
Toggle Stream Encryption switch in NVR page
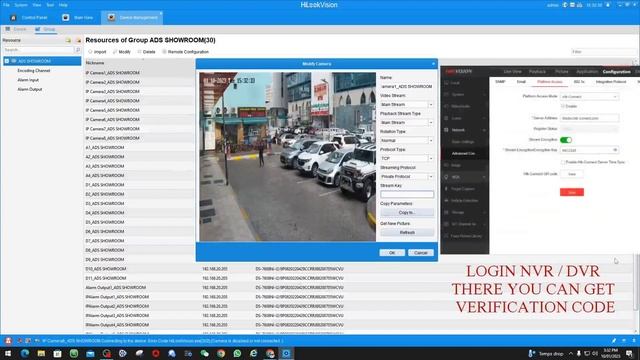click(566, 140)
